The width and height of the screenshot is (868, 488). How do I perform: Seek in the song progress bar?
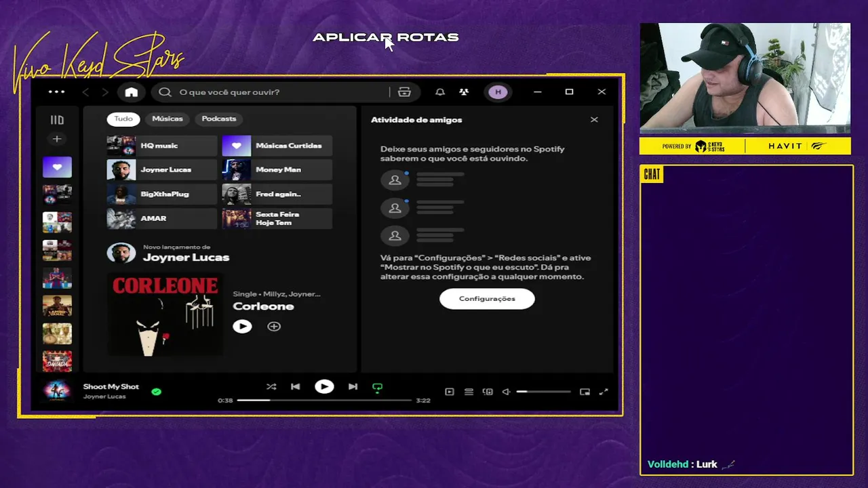click(324, 401)
